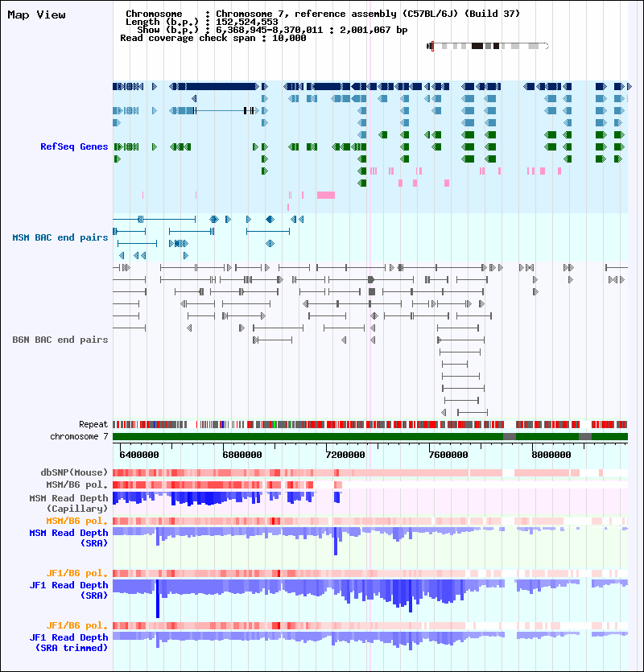Click the grey square BAC marker in third B6N row
The width and height of the screenshot is (644, 672).
(372, 292)
